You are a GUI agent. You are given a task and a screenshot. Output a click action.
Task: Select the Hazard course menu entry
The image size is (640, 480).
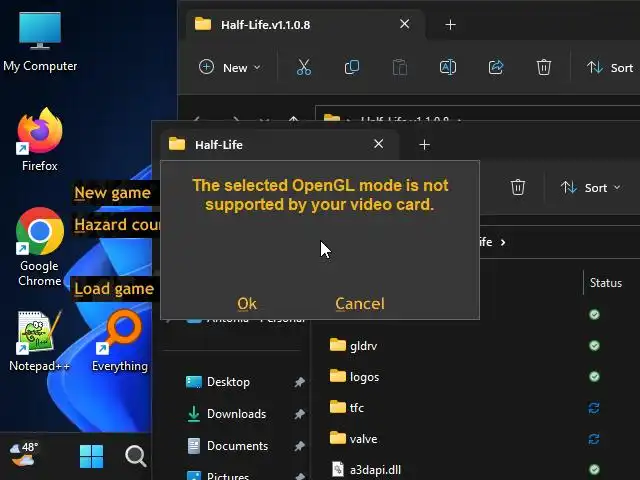click(117, 224)
